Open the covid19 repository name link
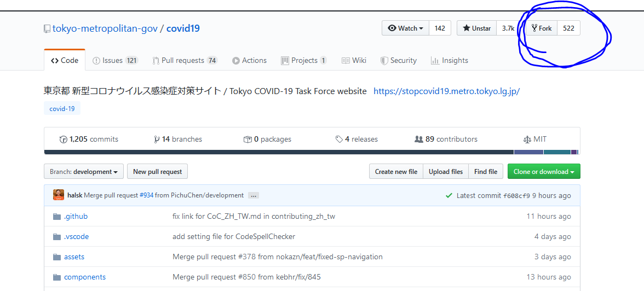The height and width of the screenshot is (291, 644). (x=183, y=29)
